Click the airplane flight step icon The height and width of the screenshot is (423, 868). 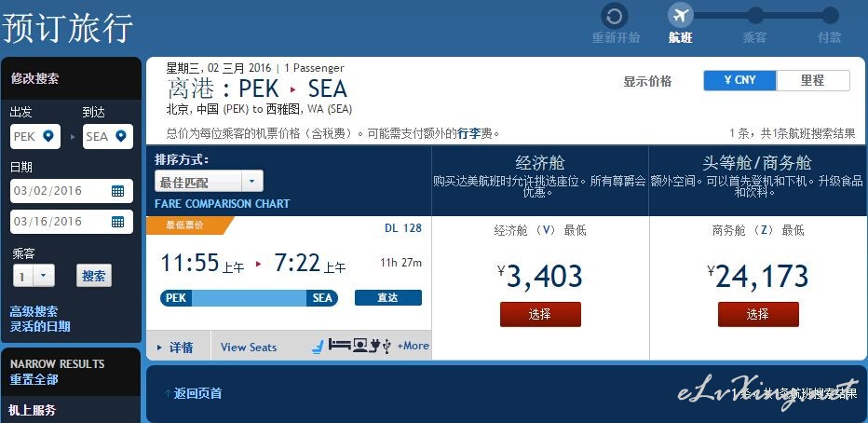coord(681,15)
